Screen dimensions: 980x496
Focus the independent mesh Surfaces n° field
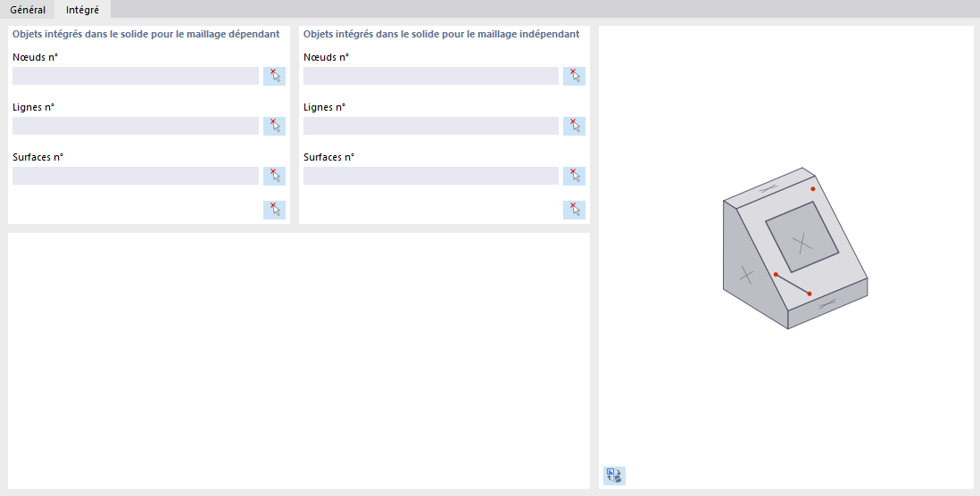point(431,176)
